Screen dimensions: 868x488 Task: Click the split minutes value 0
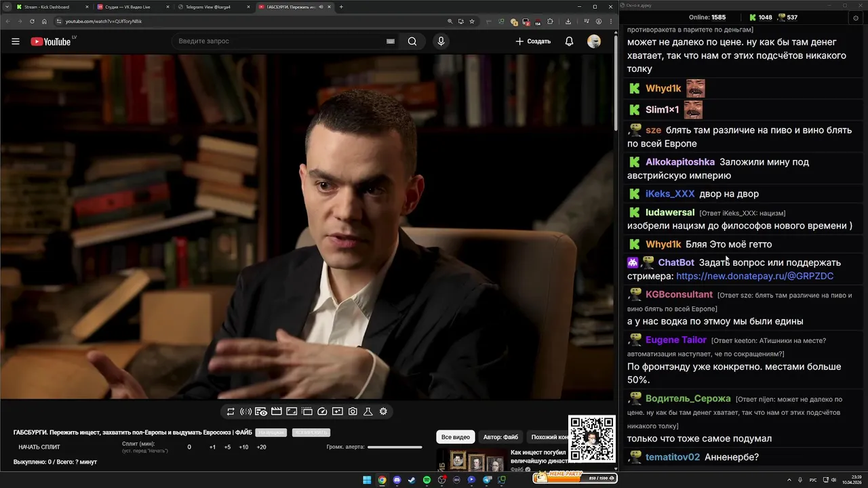point(189,447)
